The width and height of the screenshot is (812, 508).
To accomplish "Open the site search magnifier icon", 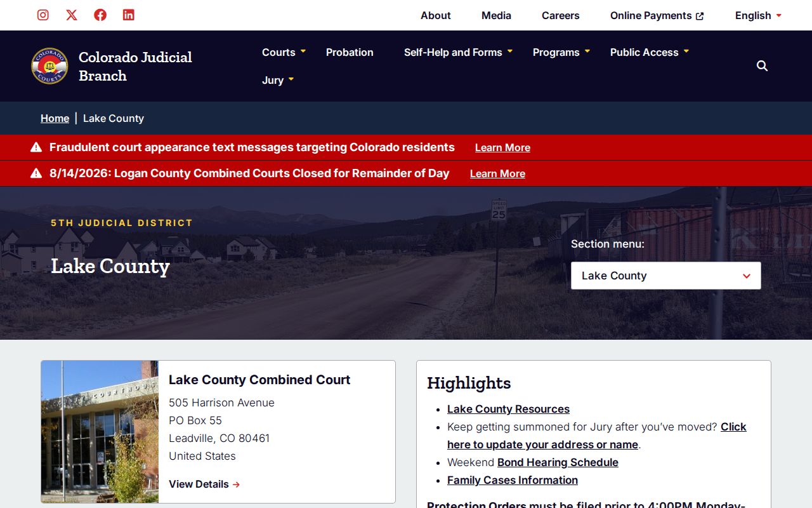I will click(x=763, y=66).
